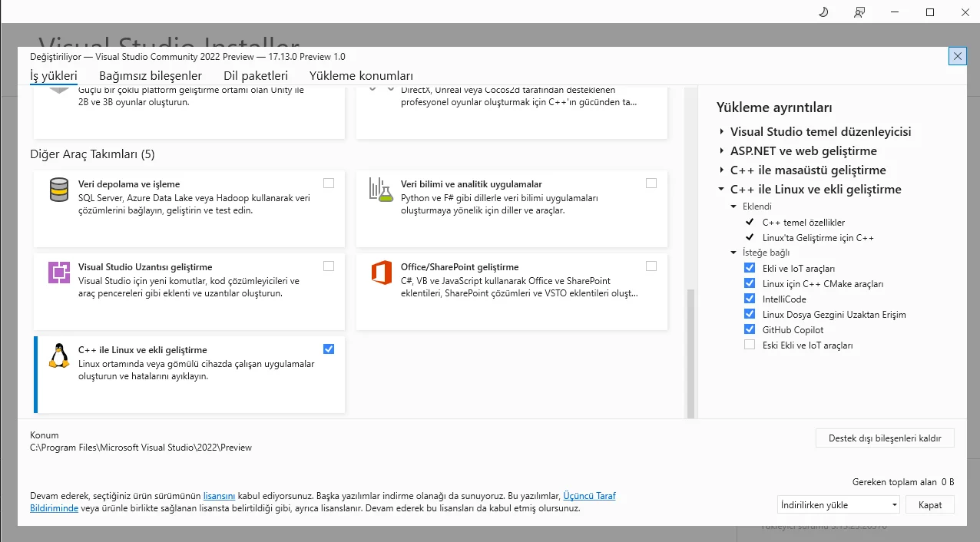This screenshot has height=542, width=980.
Task: Expand ASP.NET ve web geliştirme node
Action: (x=722, y=151)
